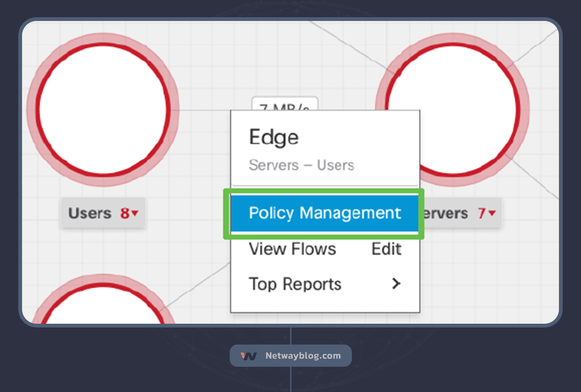
Task: Choose View Flows from the edge menu
Action: (x=292, y=249)
